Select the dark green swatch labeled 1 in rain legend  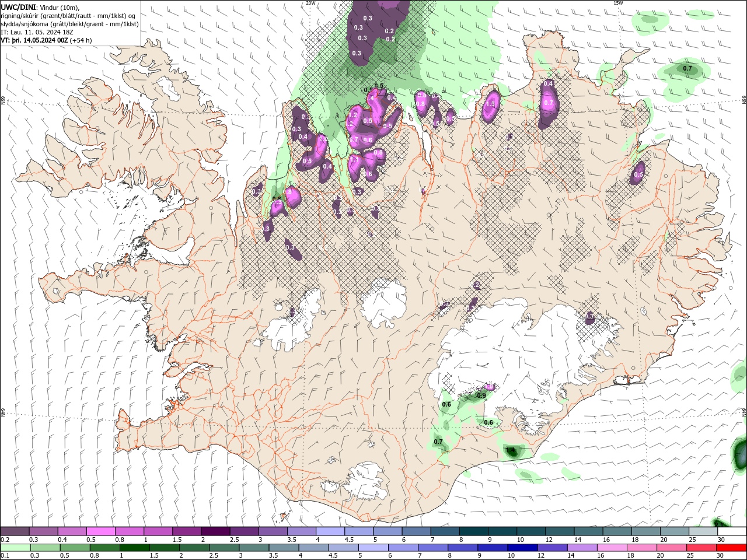point(134,548)
